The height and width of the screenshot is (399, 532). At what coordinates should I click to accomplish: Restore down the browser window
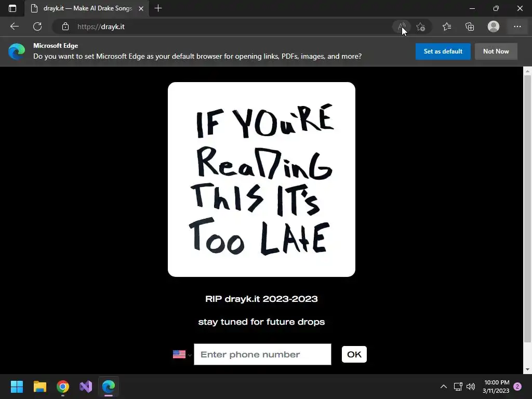point(496,8)
